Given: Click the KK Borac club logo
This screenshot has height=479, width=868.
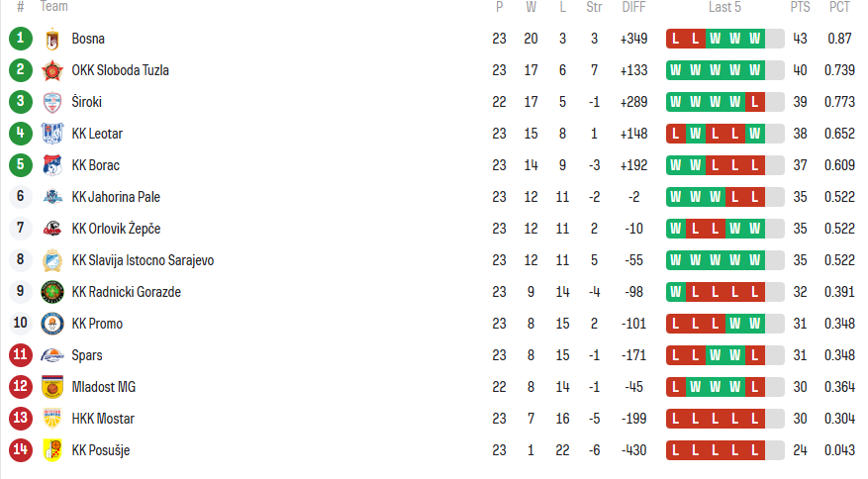Looking at the screenshot, I should coord(52,165).
